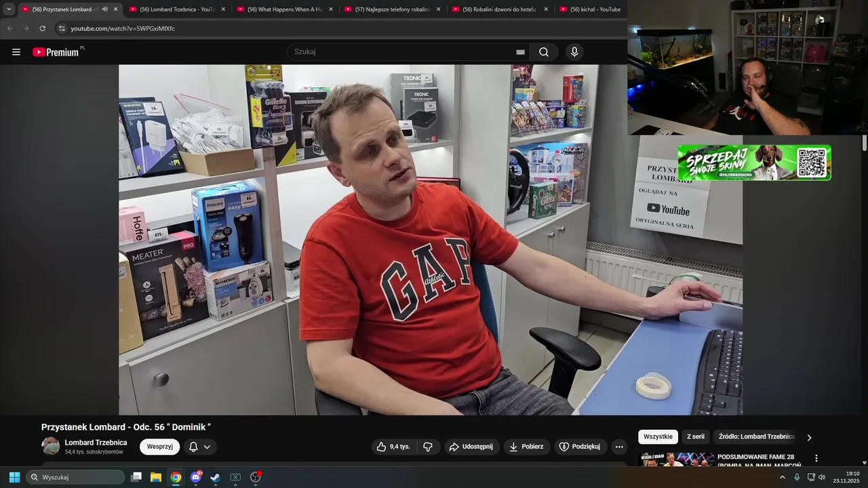The height and width of the screenshot is (488, 868).
Task: Open Task View in taskbar
Action: pyautogui.click(x=136, y=477)
